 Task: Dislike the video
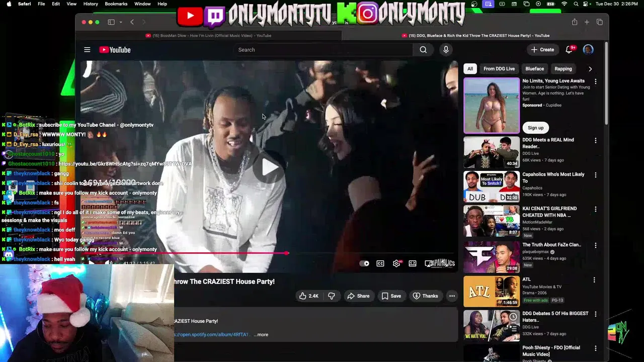(x=332, y=296)
